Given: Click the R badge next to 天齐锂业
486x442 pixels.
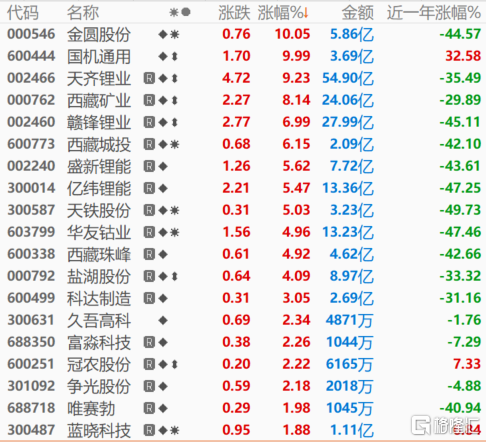Looking at the screenshot, I should point(149,78).
